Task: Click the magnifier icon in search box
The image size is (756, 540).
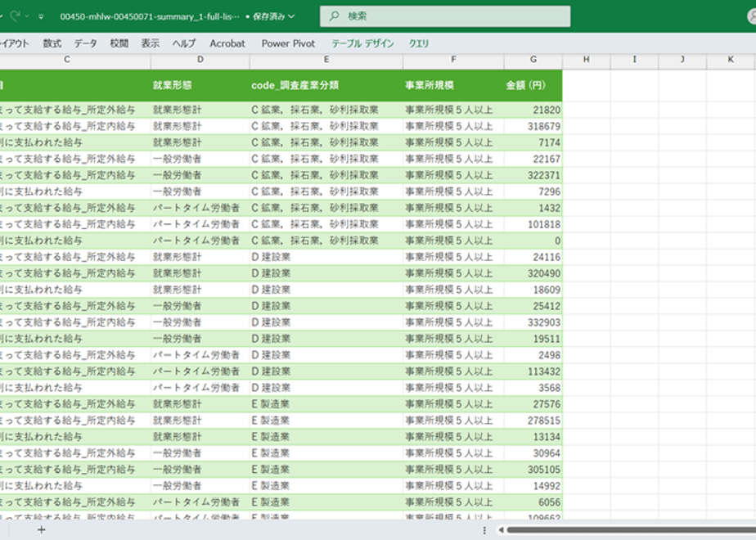Action: coord(334,16)
